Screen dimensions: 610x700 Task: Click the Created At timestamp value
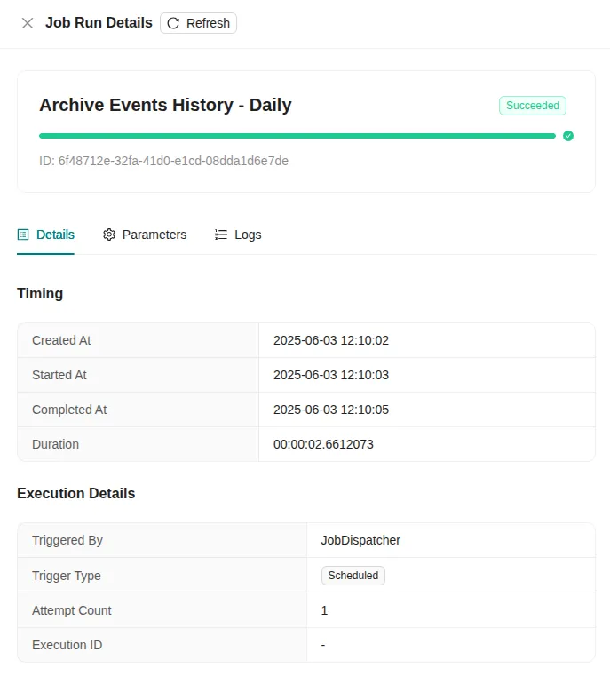330,340
